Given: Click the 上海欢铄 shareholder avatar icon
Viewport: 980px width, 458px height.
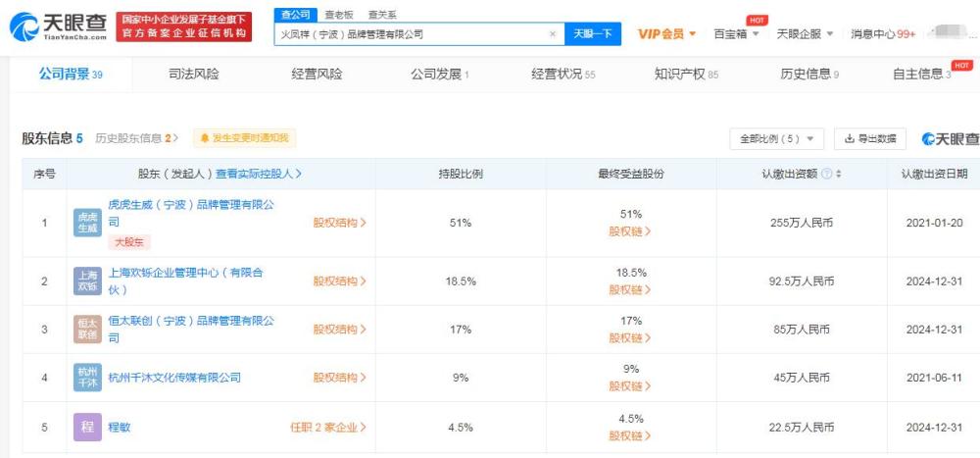Looking at the screenshot, I should point(87,280).
